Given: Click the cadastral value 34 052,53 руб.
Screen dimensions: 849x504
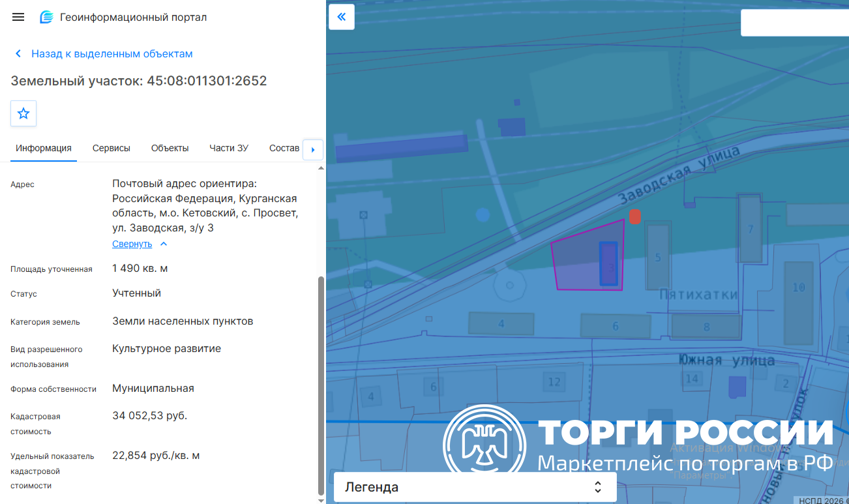Looking at the screenshot, I should tap(149, 416).
